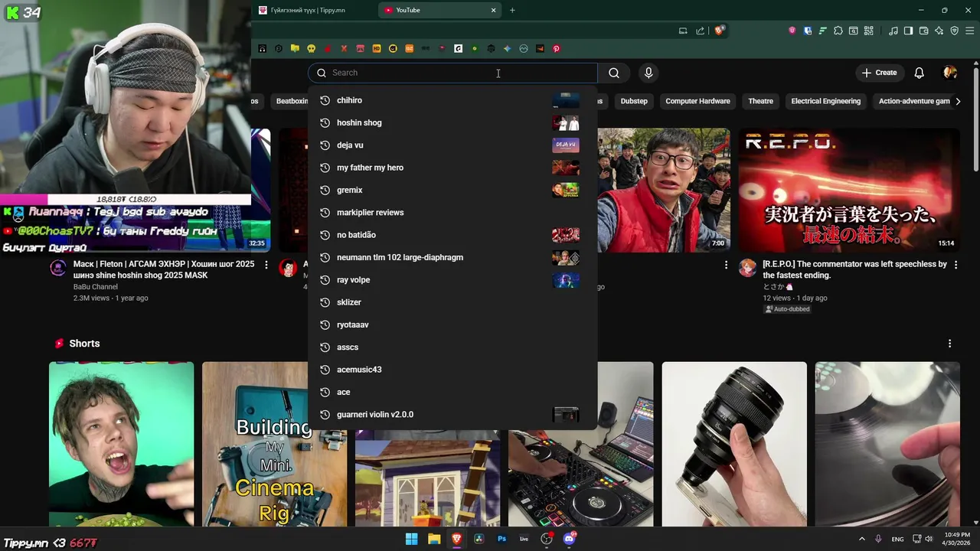The image size is (980, 551).
Task: Choose the 'ace' search suggestion
Action: pyautogui.click(x=452, y=392)
